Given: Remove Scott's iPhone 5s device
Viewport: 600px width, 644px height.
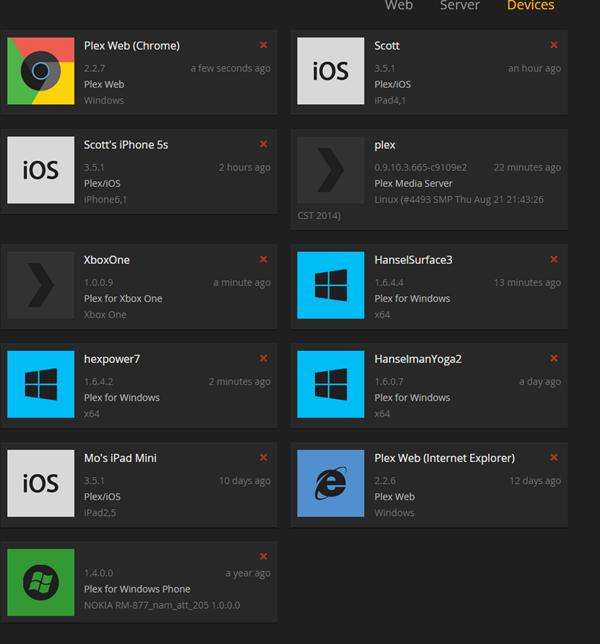Looking at the screenshot, I should pyautogui.click(x=264, y=144).
